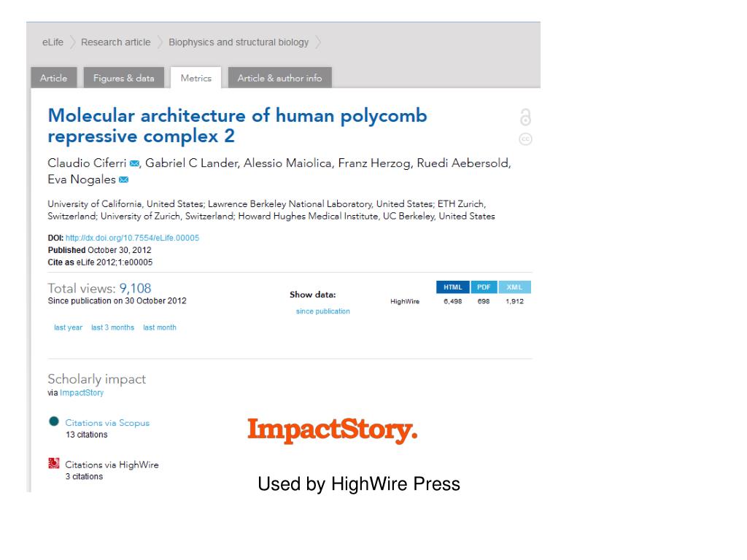The height and width of the screenshot is (560, 747).
Task: Show views for last month
Action: 160,327
